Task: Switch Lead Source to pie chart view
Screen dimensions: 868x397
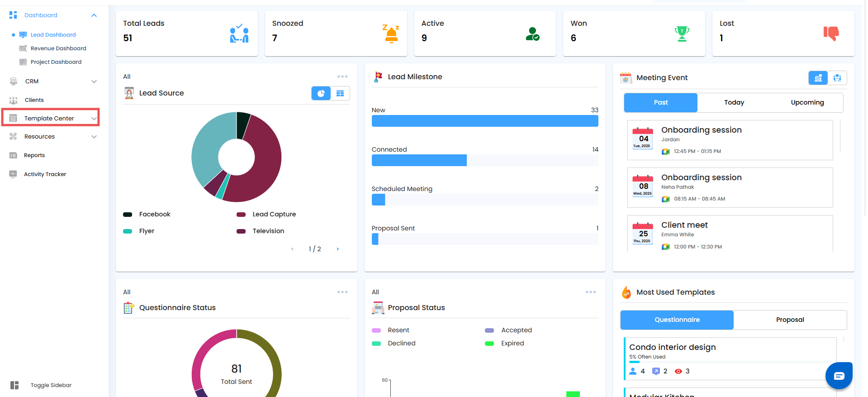Action: [x=321, y=93]
